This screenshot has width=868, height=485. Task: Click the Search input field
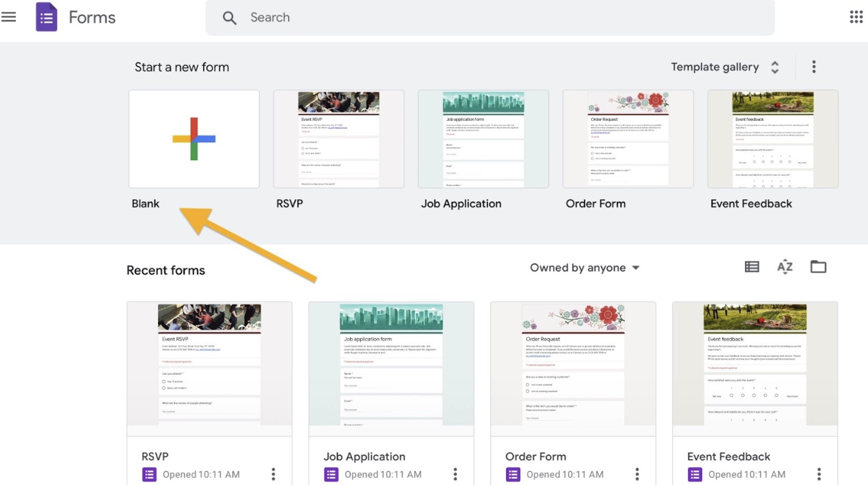pos(490,18)
